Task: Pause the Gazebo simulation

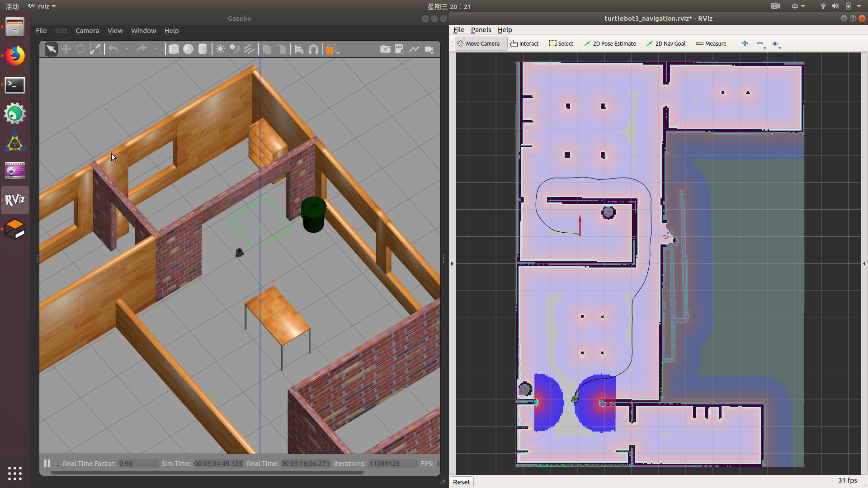Action: click(x=47, y=464)
